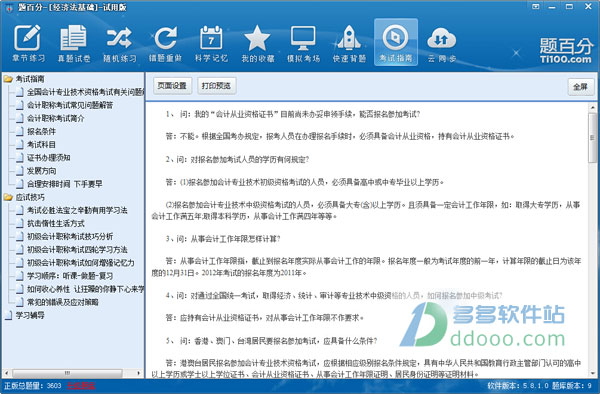
Task: Open 快速背题 rocket icon
Action: click(x=349, y=42)
